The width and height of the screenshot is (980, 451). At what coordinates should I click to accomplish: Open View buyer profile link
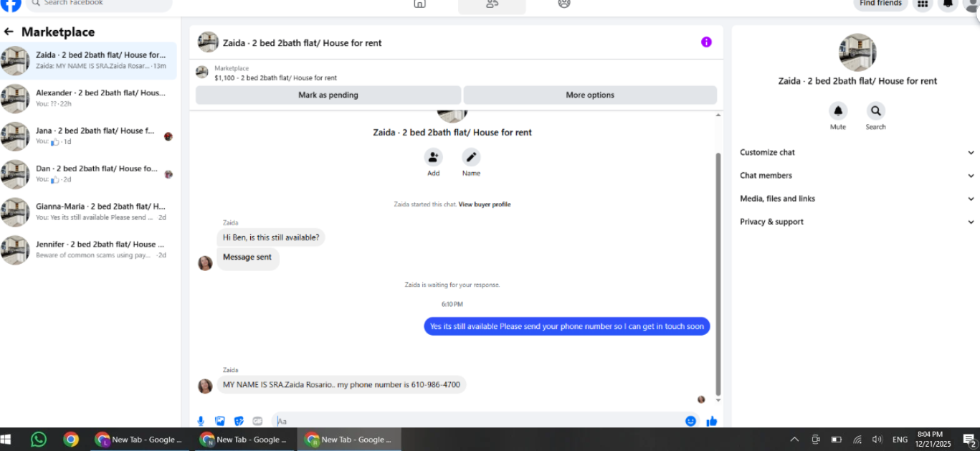485,204
